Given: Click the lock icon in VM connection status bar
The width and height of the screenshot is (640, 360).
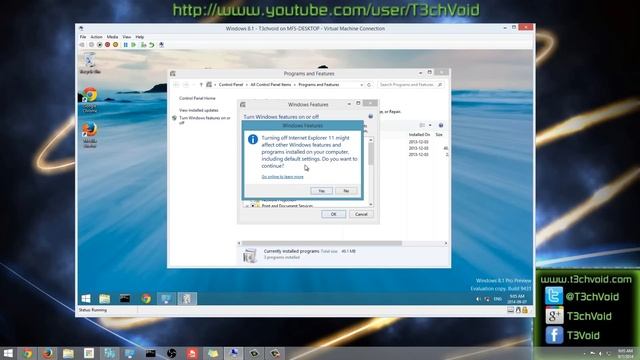Looking at the screenshot, I should pos(525,310).
